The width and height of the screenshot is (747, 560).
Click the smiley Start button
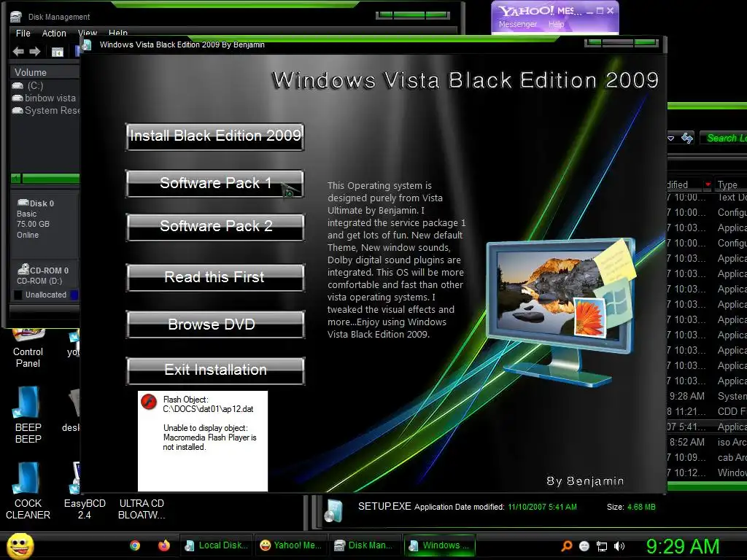(20, 545)
